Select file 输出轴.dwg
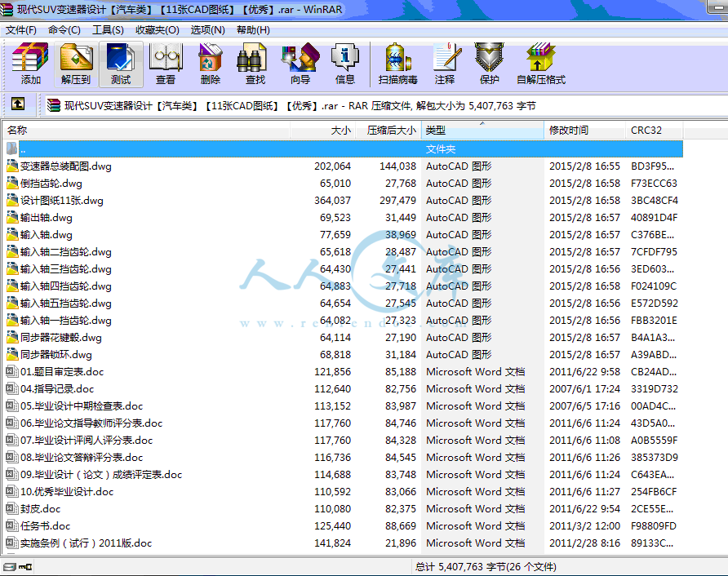728x576 pixels. point(46,217)
